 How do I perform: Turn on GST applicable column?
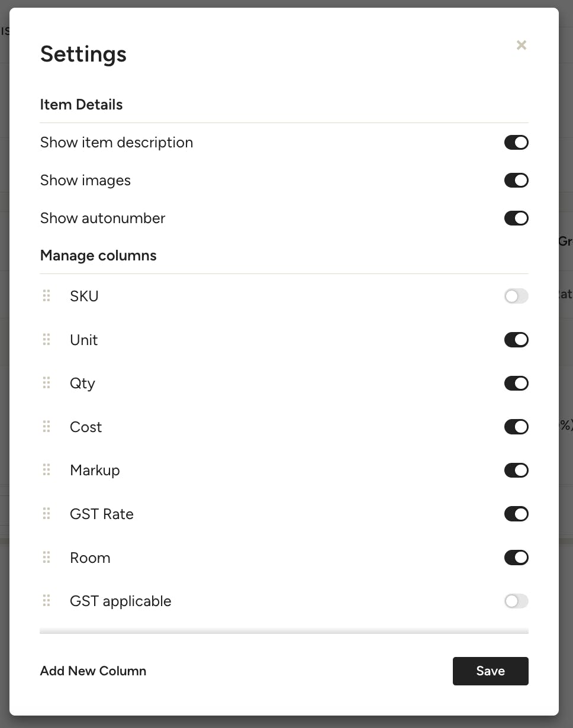click(x=516, y=601)
